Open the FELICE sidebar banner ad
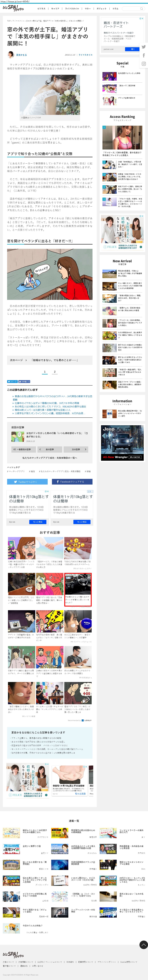Viewport: 148px width, 980px height. coord(122,232)
